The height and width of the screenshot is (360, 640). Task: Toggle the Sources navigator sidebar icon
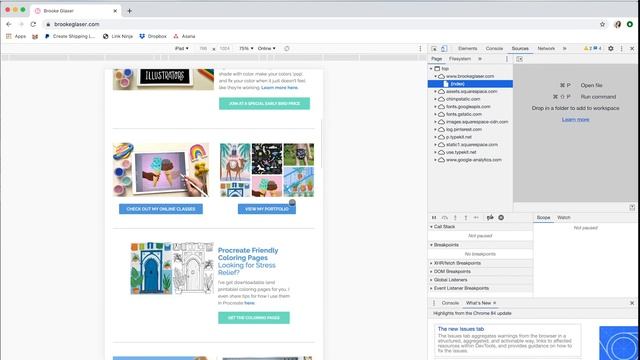(x=519, y=59)
